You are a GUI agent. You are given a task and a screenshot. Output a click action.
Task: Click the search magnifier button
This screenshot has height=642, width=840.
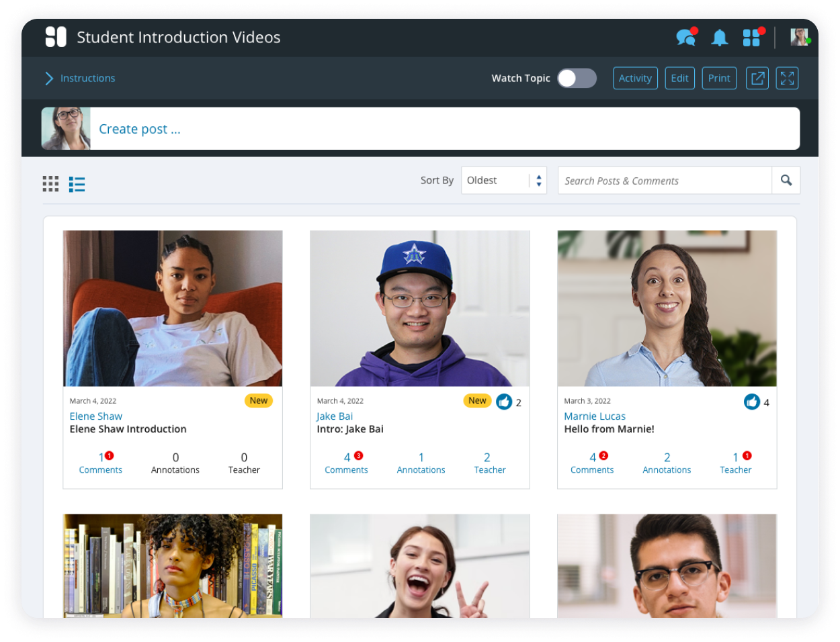[786, 181]
